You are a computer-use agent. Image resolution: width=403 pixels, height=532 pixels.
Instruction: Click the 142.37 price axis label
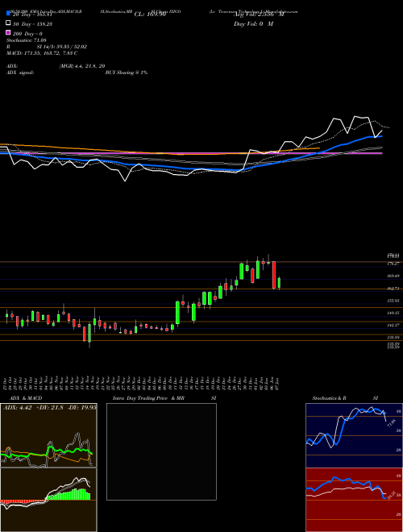click(x=393, y=325)
